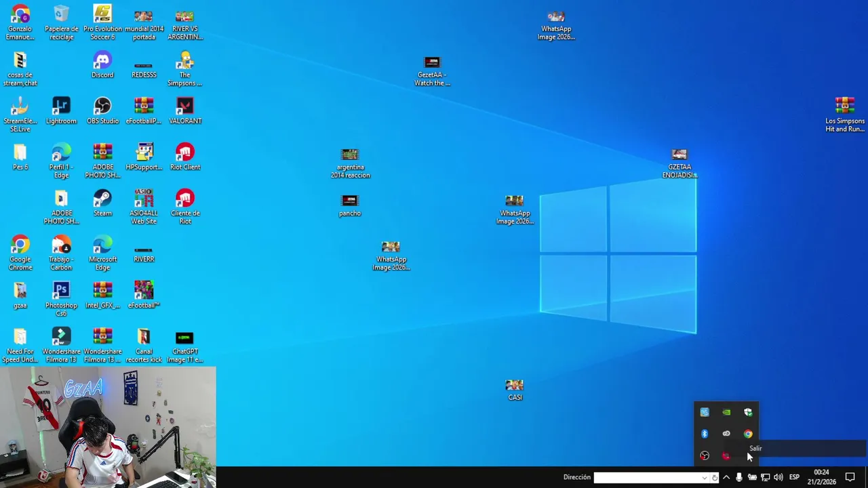Select the cosas de stream,chat folder
868x488 pixels.
pos(20,69)
